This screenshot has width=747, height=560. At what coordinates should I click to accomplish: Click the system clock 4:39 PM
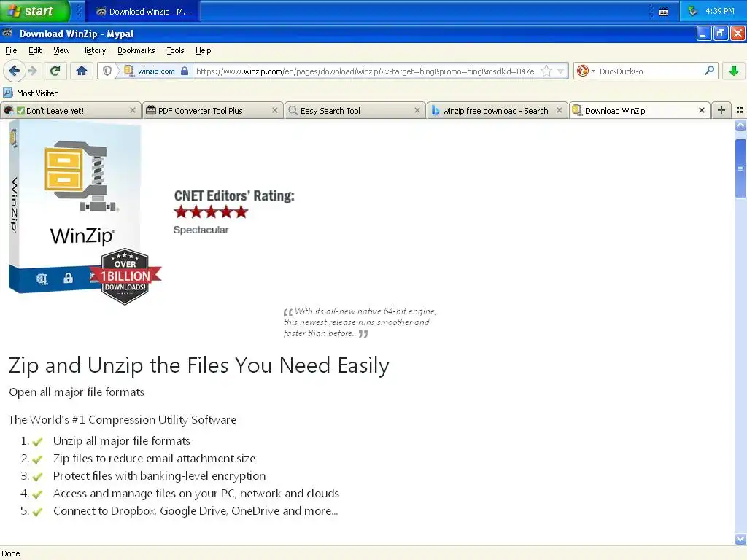(x=720, y=11)
